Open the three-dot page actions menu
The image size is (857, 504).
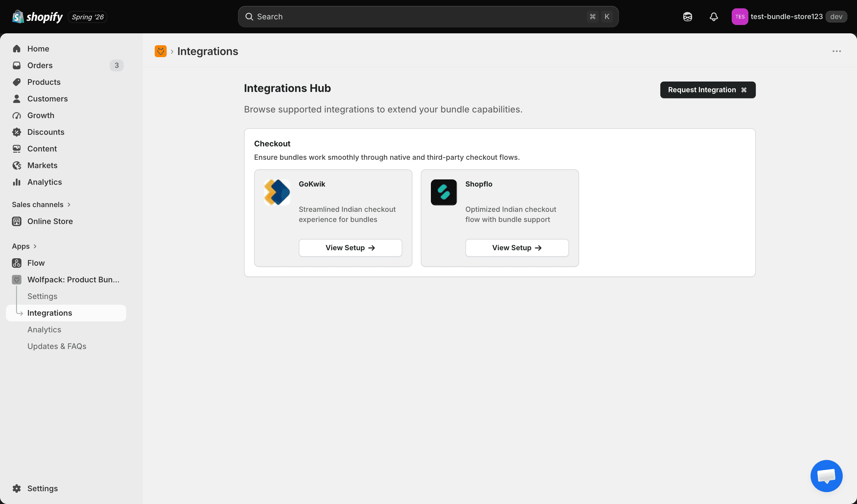(836, 51)
